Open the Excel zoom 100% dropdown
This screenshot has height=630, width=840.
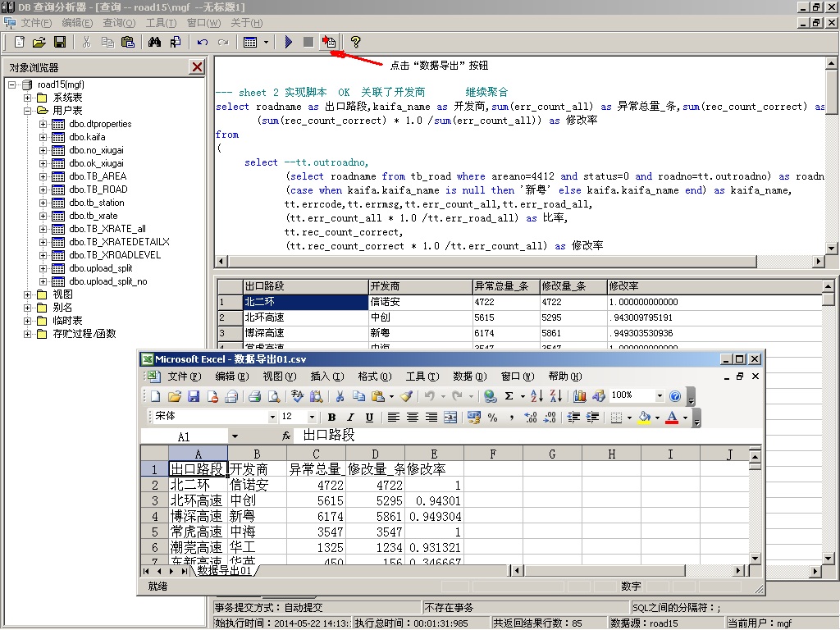pyautogui.click(x=660, y=396)
